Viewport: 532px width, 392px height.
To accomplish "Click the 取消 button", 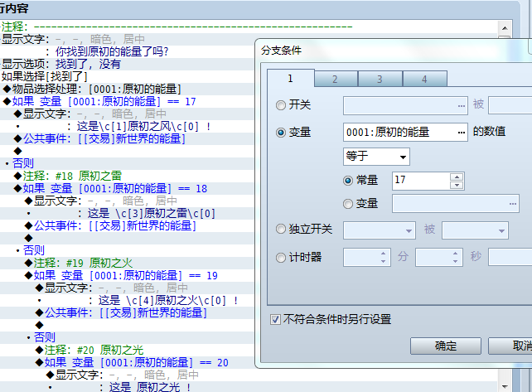I will pyautogui.click(x=510, y=346).
